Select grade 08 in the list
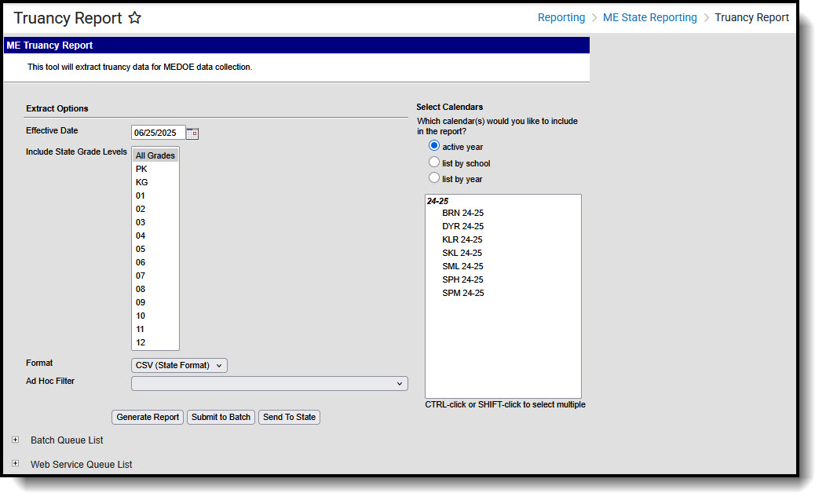This screenshot has width=826, height=504. (x=155, y=289)
